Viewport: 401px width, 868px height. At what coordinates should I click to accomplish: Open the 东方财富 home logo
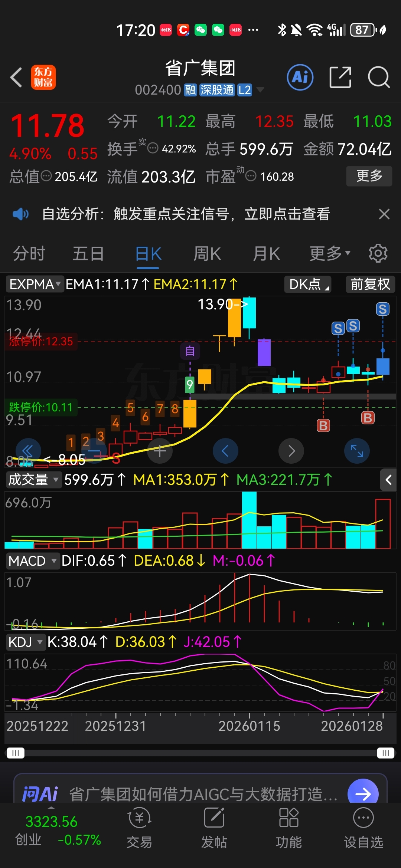(43, 77)
